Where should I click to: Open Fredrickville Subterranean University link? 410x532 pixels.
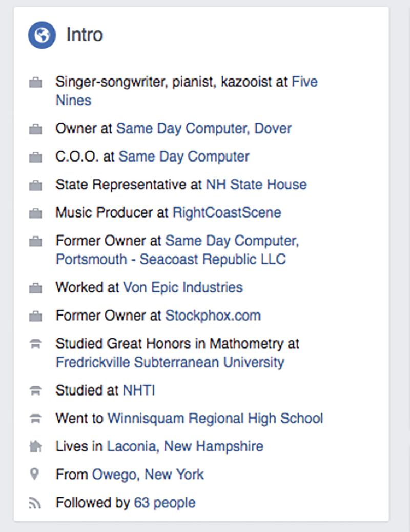[x=170, y=362]
